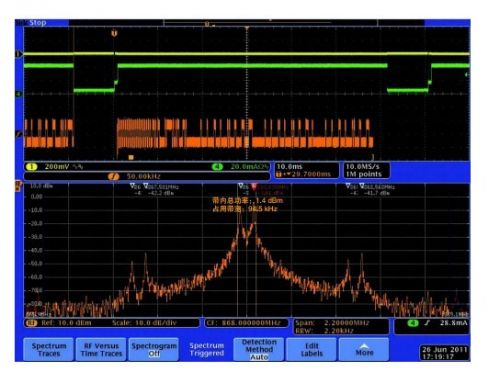Click the orange RF frequency badge at 50.00kHz
500x383 pixels.
(113, 176)
